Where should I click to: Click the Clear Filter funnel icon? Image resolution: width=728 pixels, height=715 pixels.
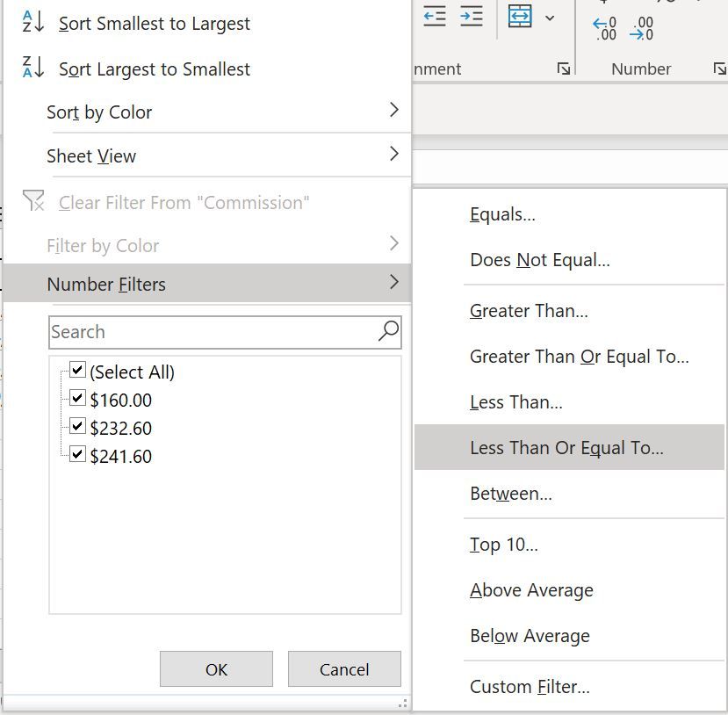point(32,201)
